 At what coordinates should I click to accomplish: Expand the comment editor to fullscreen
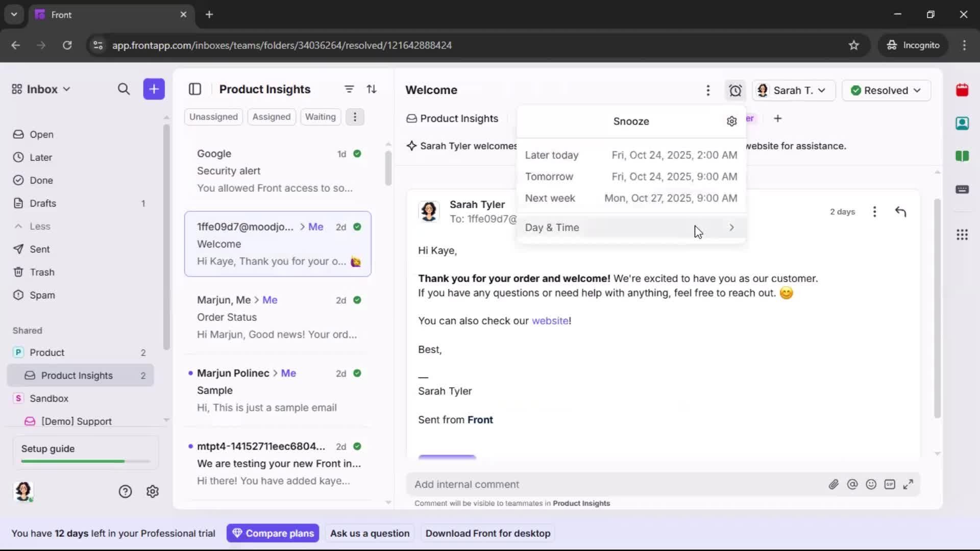coord(909,484)
